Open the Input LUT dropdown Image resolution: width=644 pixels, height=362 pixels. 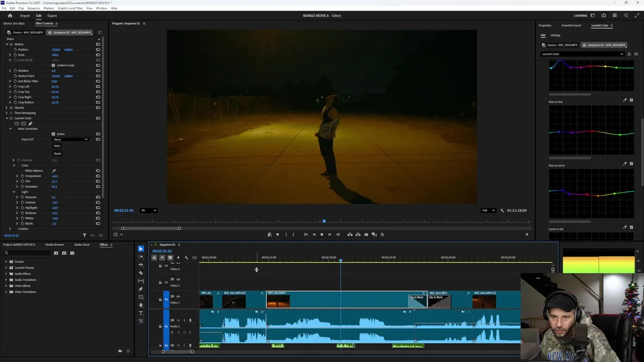[x=71, y=139]
